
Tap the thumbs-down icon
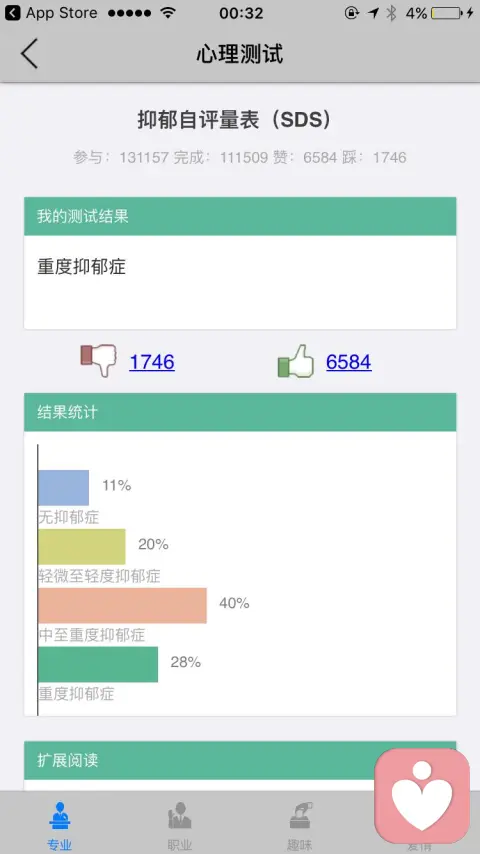click(x=99, y=360)
